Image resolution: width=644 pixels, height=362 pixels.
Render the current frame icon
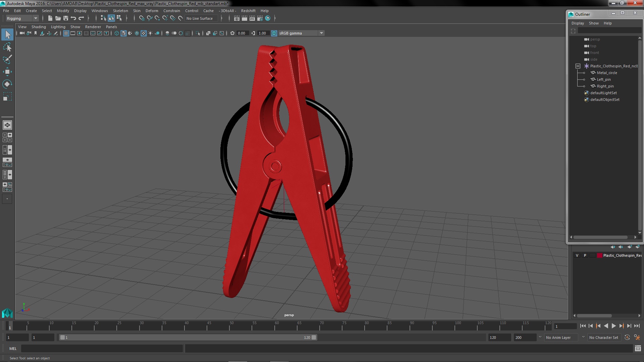pyautogui.click(x=245, y=18)
